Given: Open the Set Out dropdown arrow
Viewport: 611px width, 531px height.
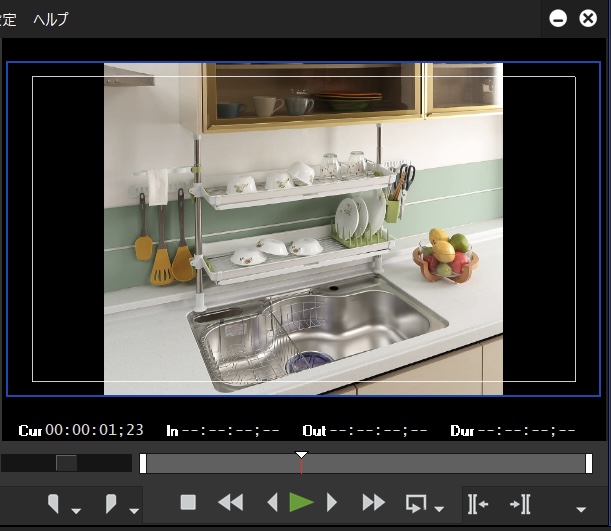Looking at the screenshot, I should click(133, 510).
